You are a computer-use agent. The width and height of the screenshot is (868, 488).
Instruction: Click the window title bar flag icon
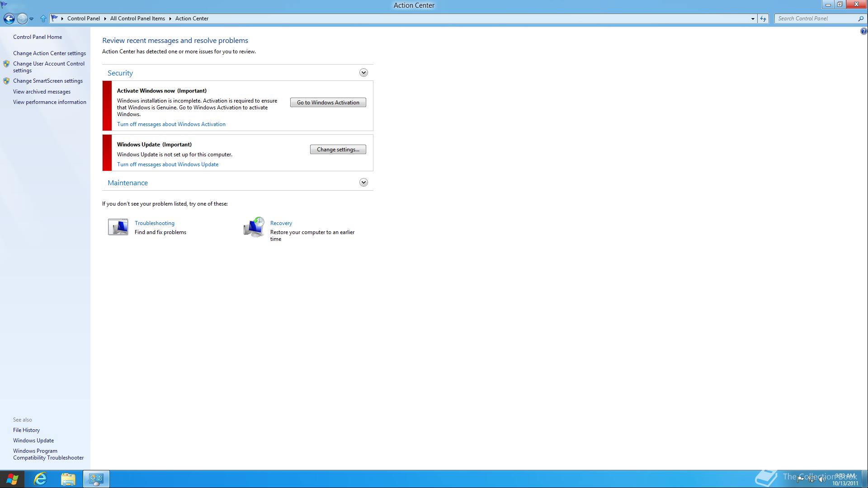4,5
